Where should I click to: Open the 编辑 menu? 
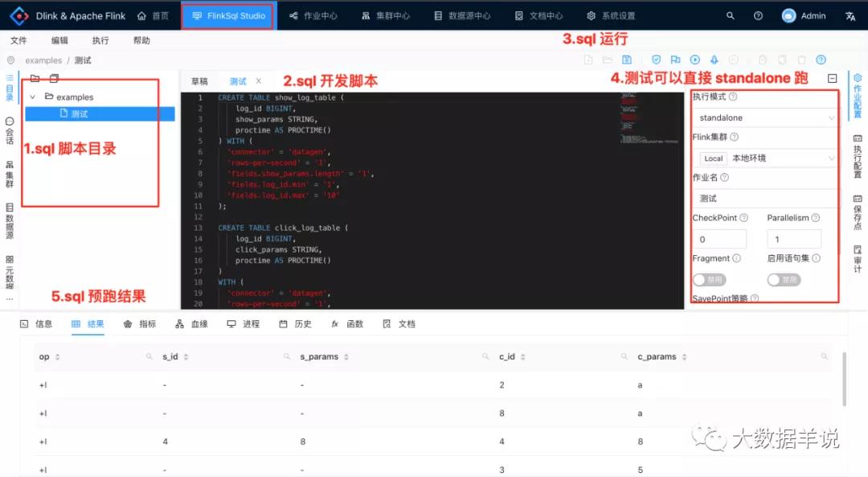coord(59,40)
